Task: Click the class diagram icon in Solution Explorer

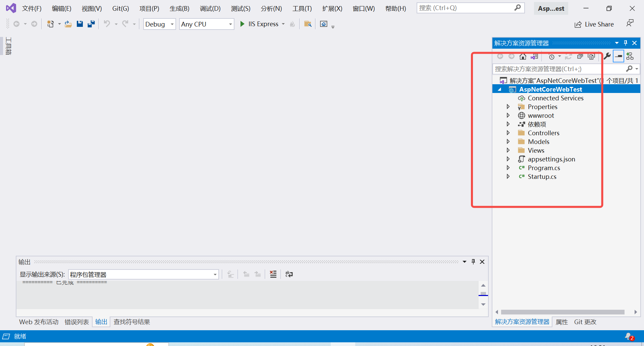Action: click(x=630, y=56)
